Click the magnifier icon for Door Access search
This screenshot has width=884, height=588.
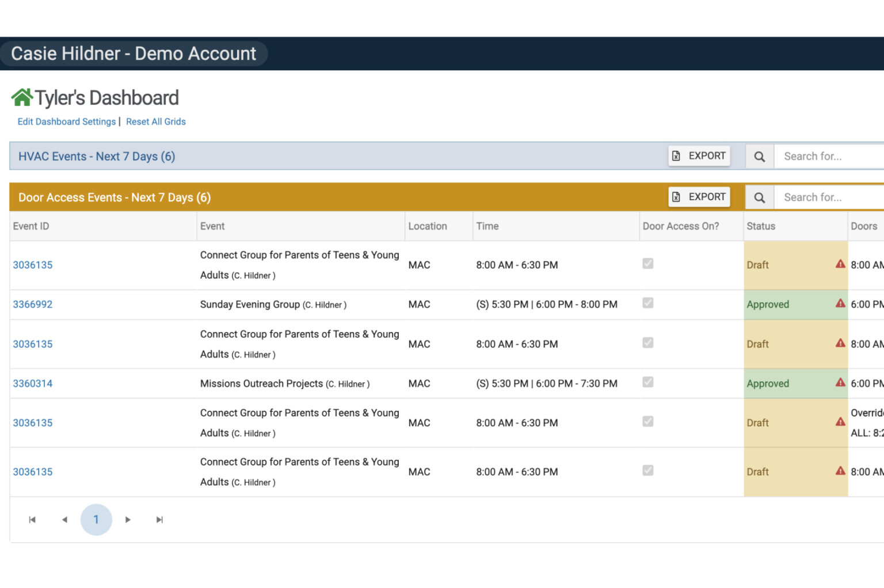[x=759, y=197]
